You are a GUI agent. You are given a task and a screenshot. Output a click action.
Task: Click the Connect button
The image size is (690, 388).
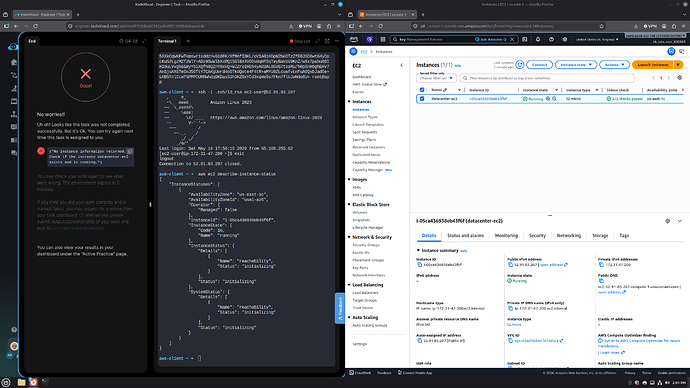[539, 65]
